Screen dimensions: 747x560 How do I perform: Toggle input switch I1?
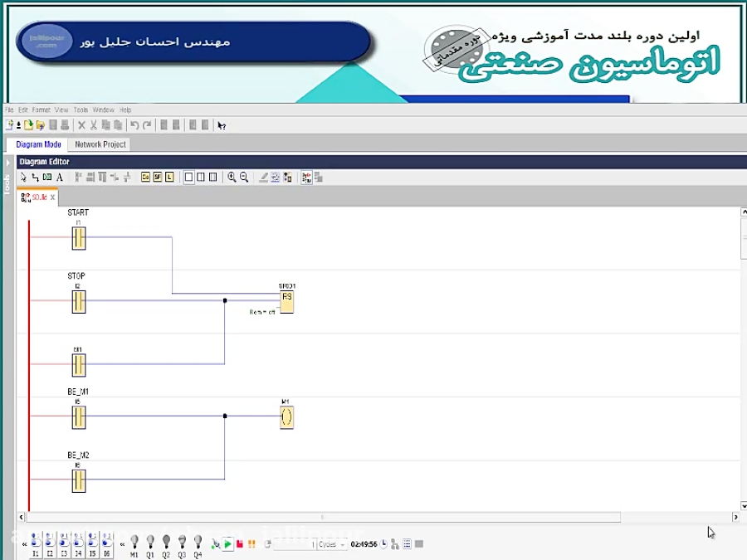[36, 543]
